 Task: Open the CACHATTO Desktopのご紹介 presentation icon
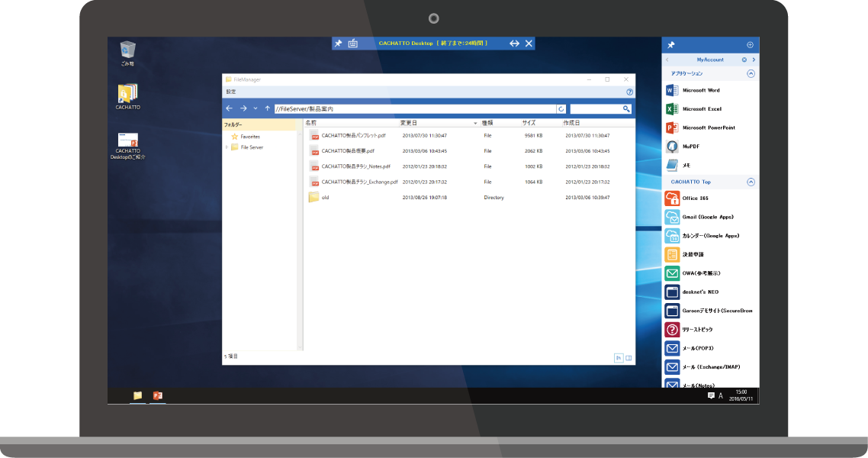point(128,146)
